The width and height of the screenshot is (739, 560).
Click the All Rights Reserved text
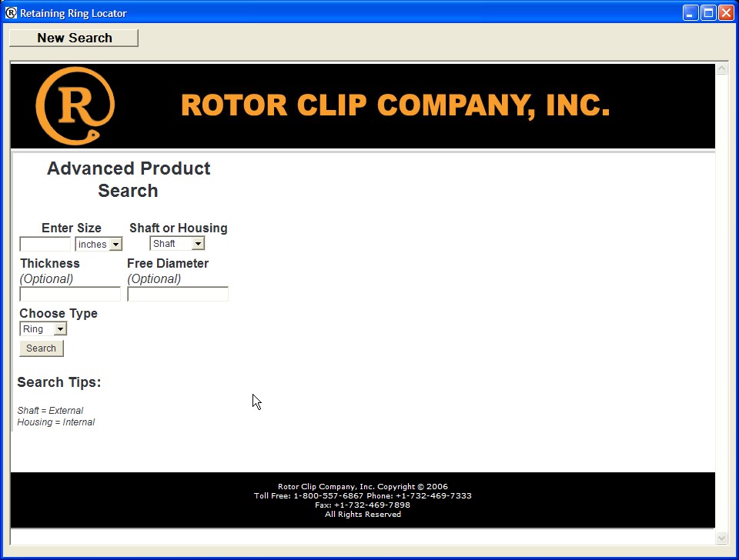(x=363, y=515)
